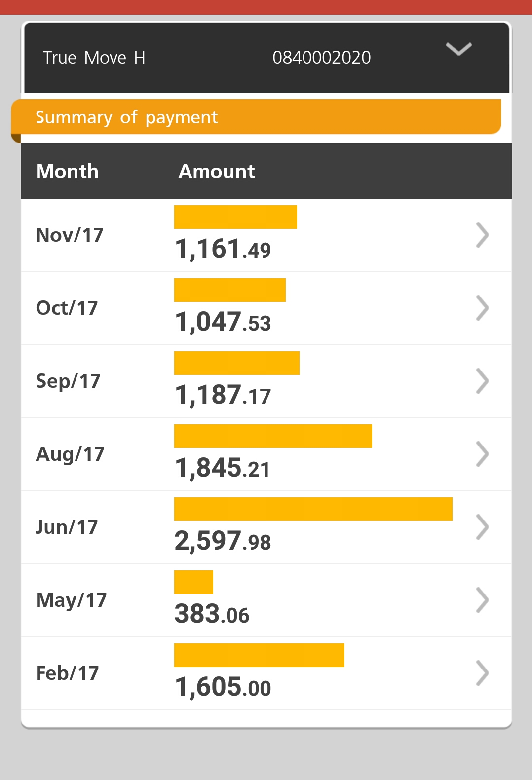532x780 pixels.
Task: Select the 1,605.00 amount for Feb/17
Action: click(223, 687)
